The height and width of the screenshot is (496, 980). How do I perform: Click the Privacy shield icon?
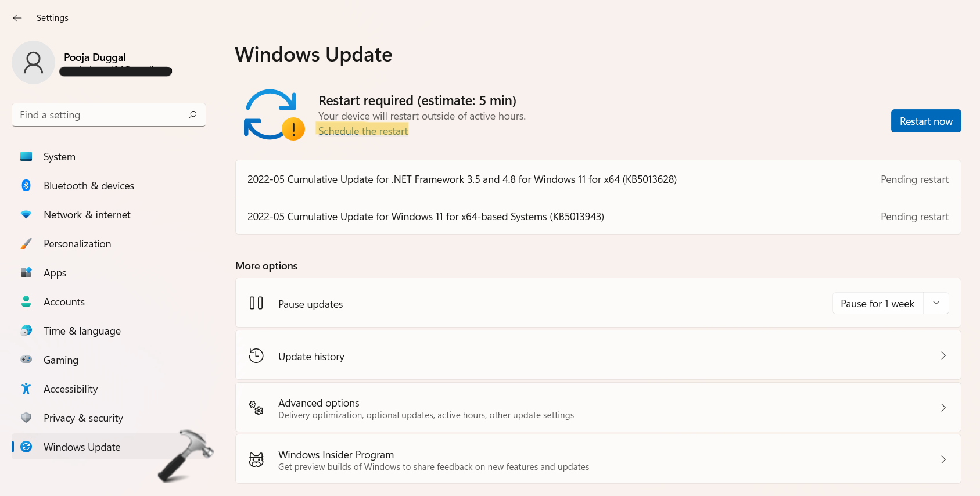[x=26, y=418]
